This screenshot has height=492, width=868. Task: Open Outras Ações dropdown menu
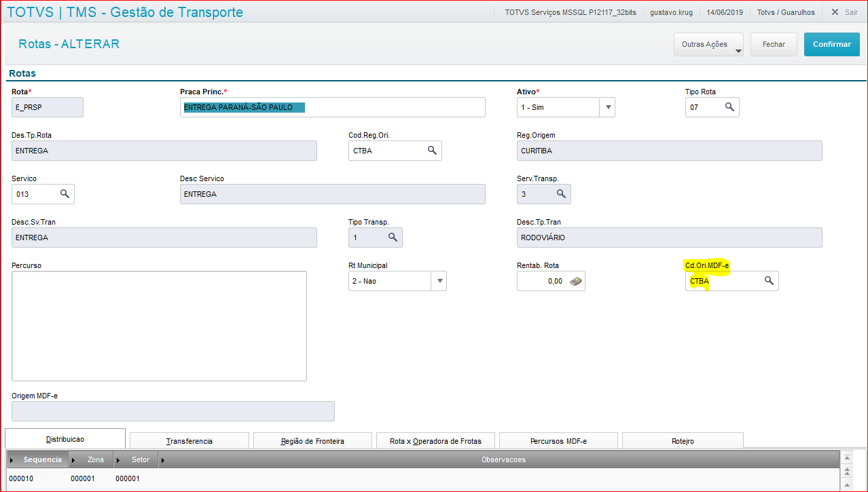click(708, 44)
